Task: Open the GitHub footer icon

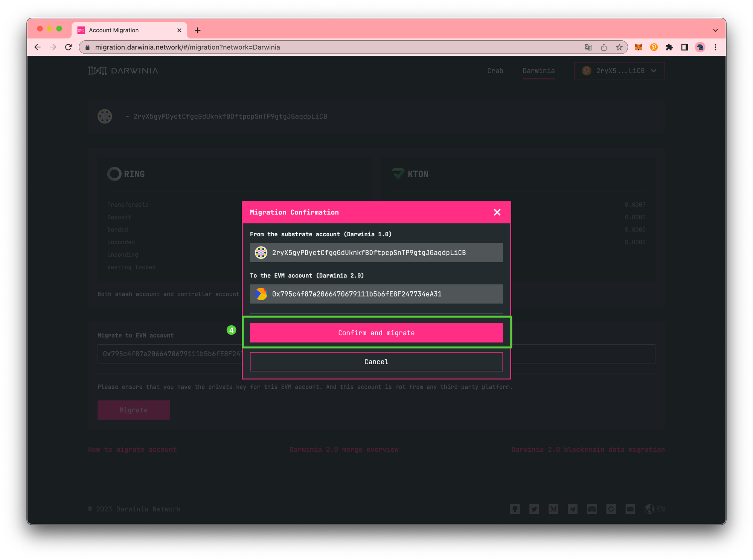Action: pyautogui.click(x=515, y=509)
